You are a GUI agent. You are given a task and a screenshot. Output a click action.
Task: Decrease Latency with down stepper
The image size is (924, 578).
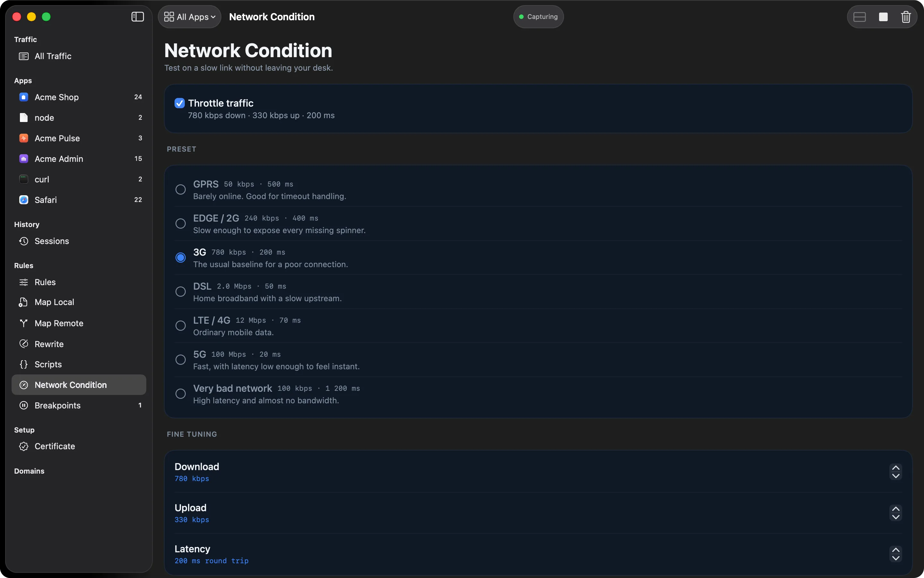tap(895, 558)
